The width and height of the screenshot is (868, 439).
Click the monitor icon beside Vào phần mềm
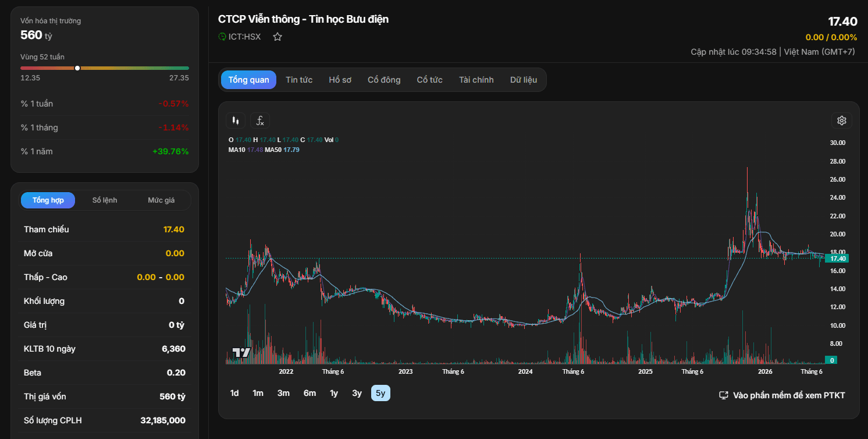coord(724,395)
